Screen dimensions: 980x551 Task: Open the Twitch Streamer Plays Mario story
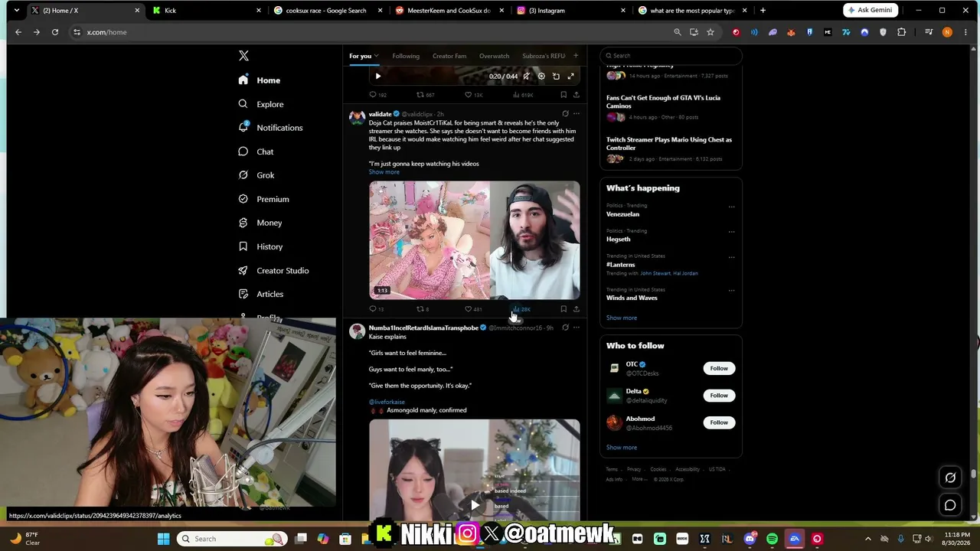click(670, 149)
